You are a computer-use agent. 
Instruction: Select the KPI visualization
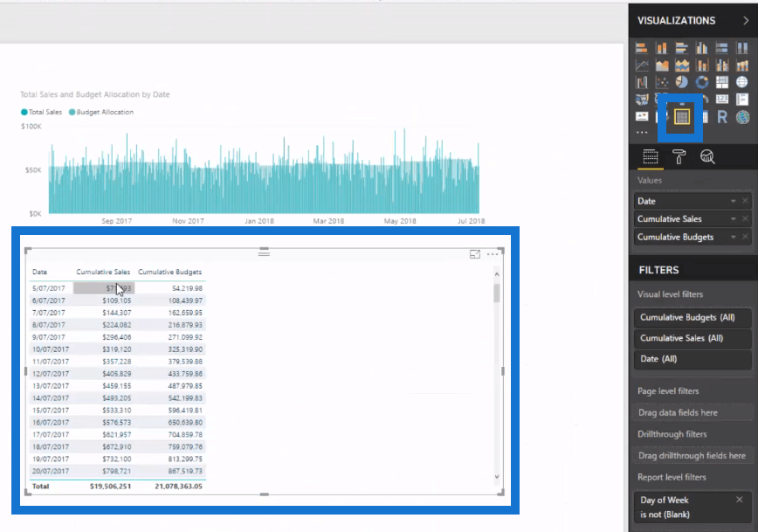click(x=642, y=116)
